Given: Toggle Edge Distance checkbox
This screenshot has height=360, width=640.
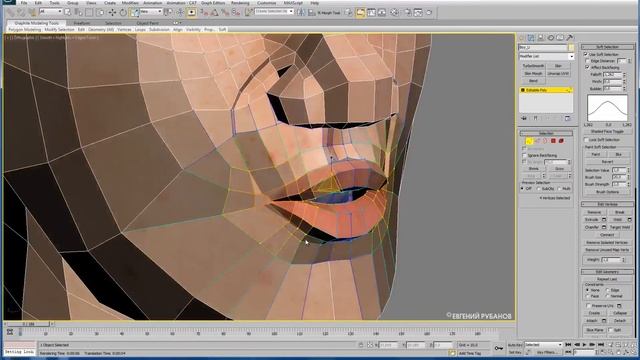Looking at the screenshot, I should (x=587, y=61).
